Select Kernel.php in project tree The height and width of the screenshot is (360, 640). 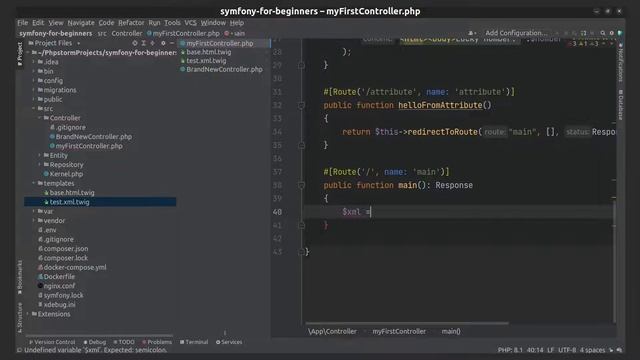coord(63,174)
